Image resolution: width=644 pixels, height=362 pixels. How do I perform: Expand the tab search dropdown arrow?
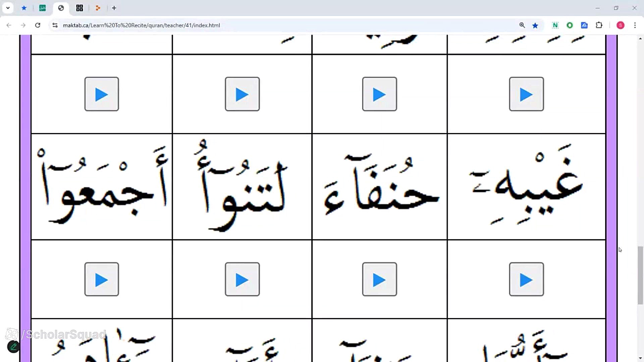(x=8, y=8)
